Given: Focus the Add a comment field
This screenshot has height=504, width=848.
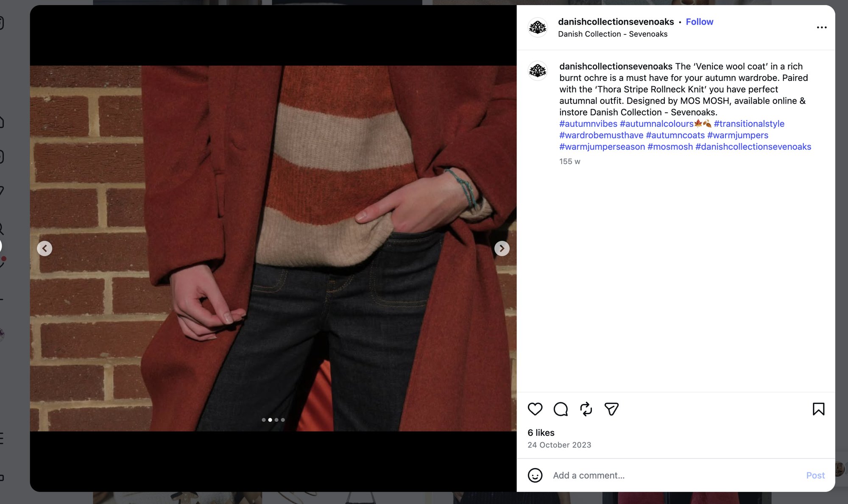Looking at the screenshot, I should [x=674, y=476].
